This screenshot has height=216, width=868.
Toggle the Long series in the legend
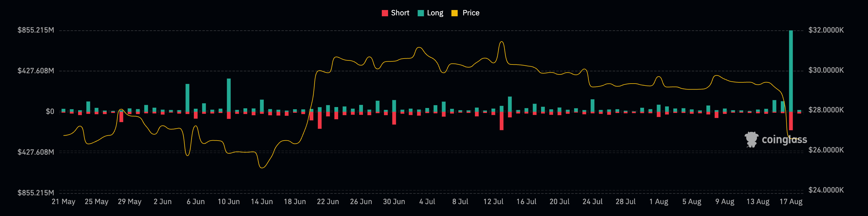point(431,13)
